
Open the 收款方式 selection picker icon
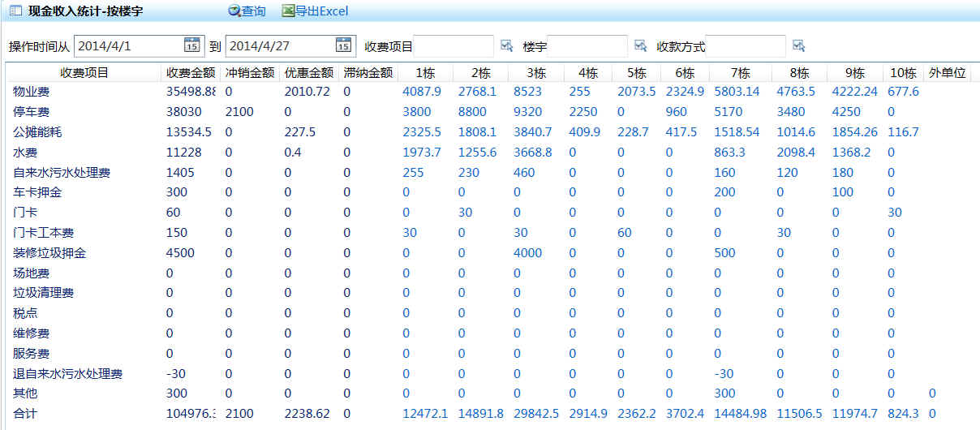point(799,45)
